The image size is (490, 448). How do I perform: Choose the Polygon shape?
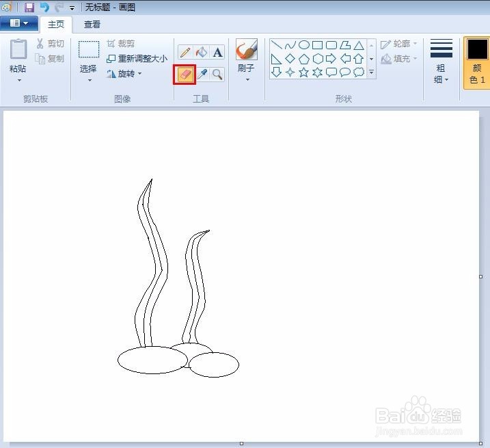click(345, 45)
